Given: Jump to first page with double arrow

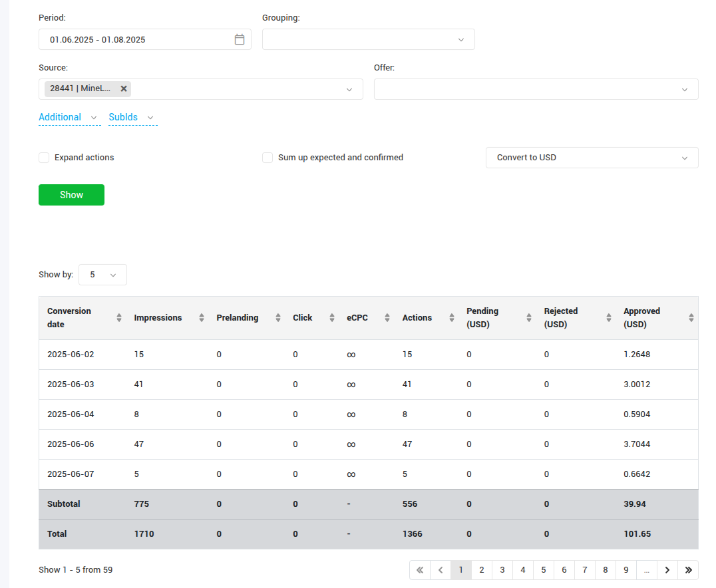Looking at the screenshot, I should pyautogui.click(x=420, y=570).
